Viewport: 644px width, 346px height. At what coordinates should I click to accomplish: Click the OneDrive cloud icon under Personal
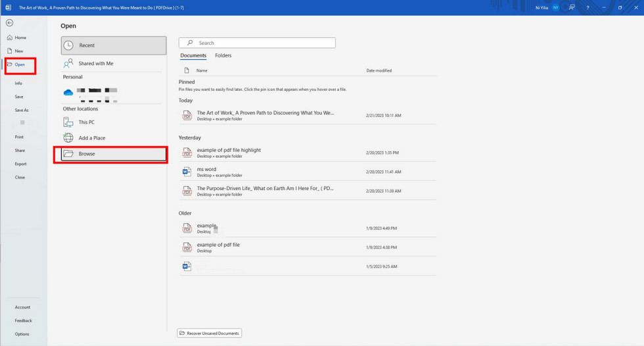[68, 93]
